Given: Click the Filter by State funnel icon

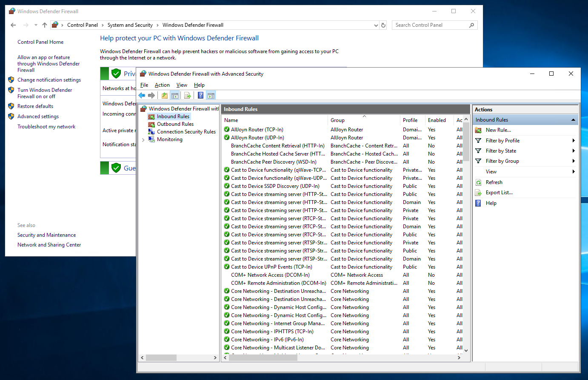Looking at the screenshot, I should [478, 151].
